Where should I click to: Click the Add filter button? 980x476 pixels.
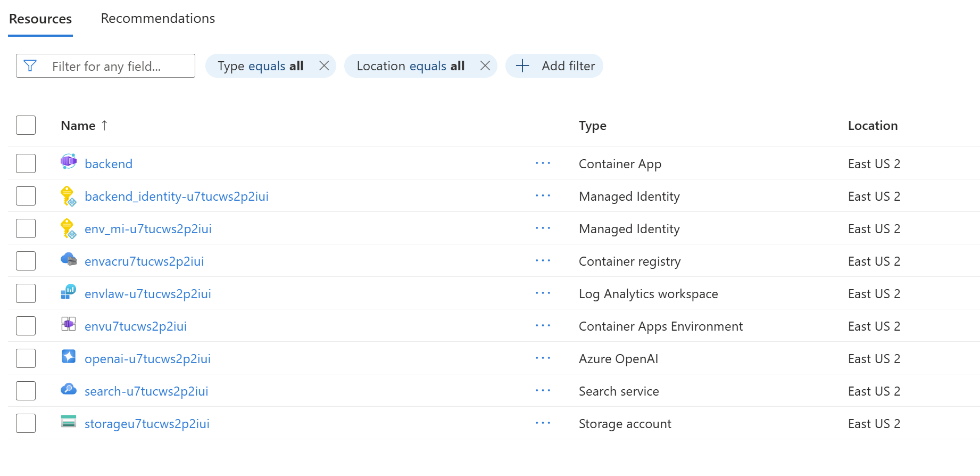(554, 65)
